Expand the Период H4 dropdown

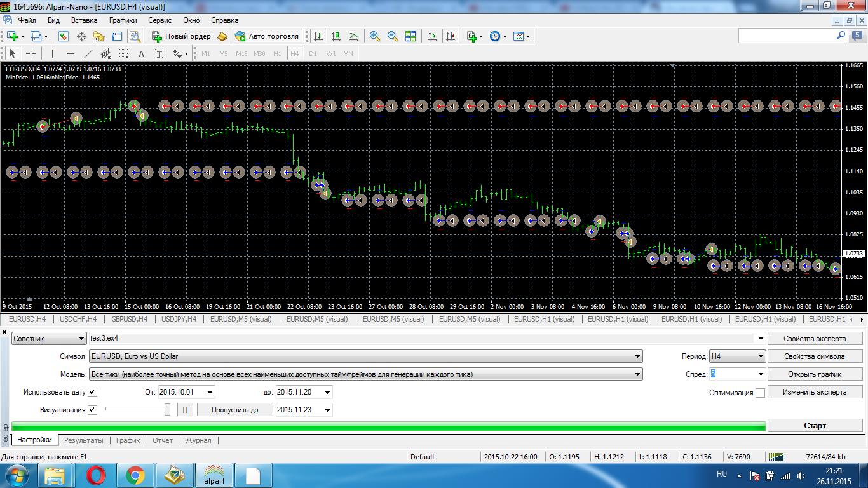[737, 356]
